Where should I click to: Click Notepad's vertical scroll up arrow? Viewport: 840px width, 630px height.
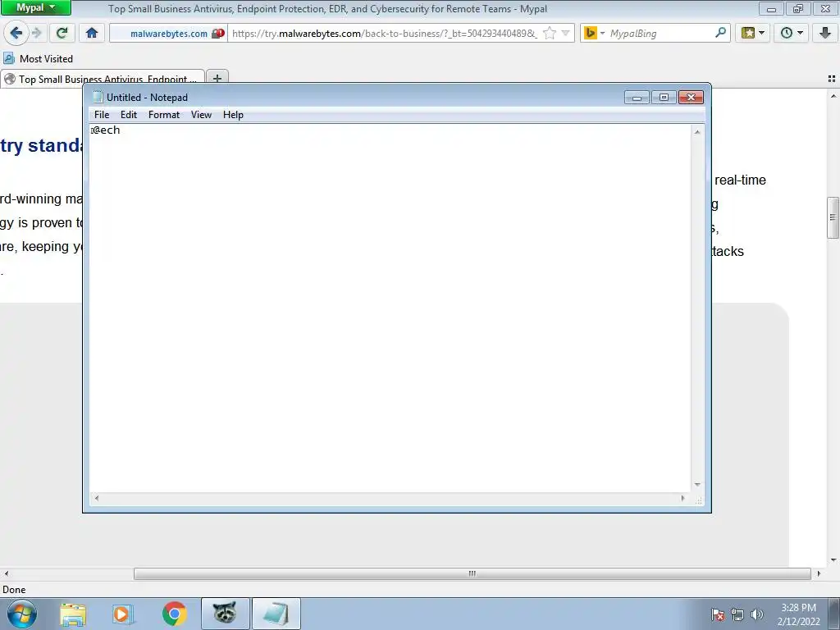pos(697,132)
